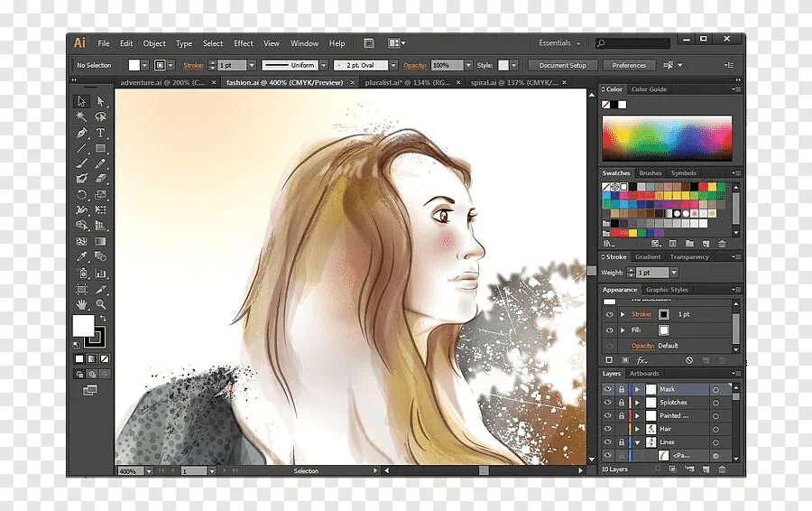The height and width of the screenshot is (511, 812).
Task: Select the Paintbrush tool
Action: coord(81,163)
